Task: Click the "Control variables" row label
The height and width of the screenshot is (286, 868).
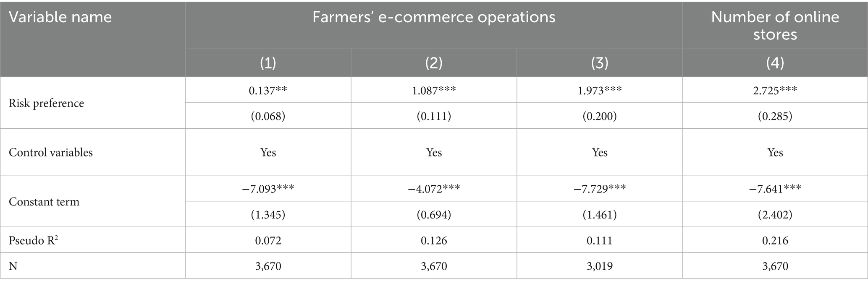Action: pyautogui.click(x=50, y=152)
